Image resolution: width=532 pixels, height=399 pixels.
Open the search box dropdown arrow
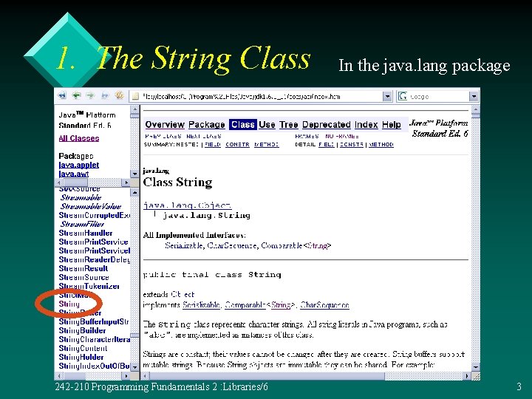[x=474, y=97]
